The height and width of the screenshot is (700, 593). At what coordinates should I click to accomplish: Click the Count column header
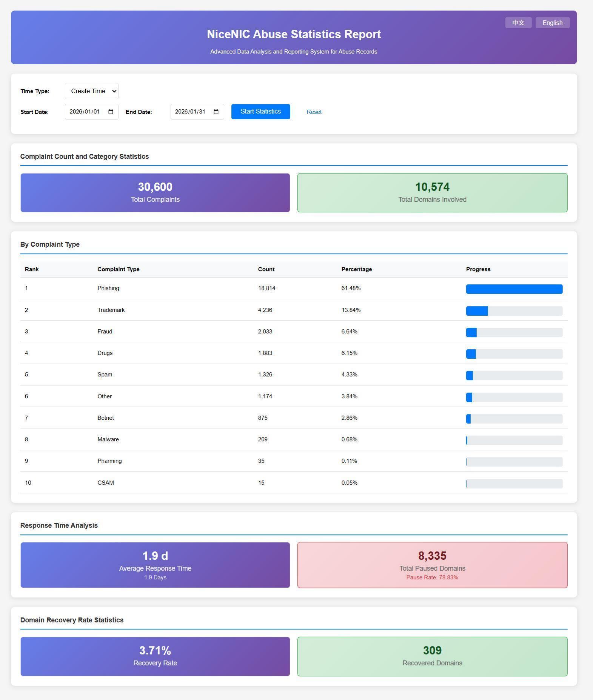pos(266,269)
